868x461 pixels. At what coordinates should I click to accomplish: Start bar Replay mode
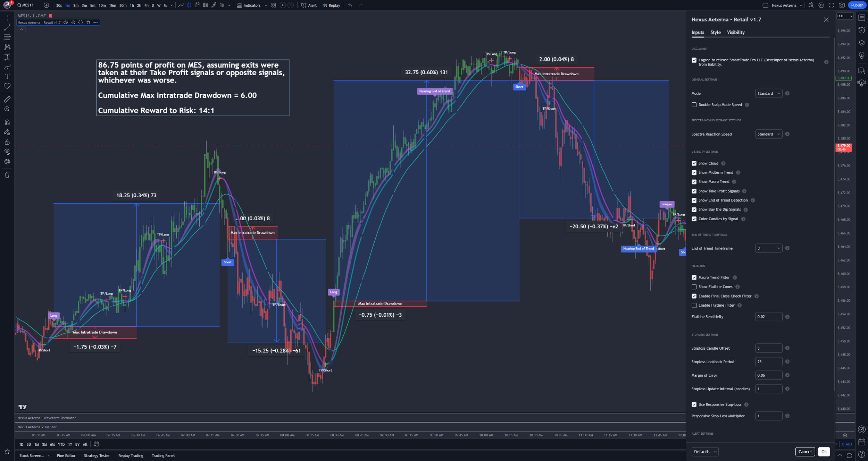point(331,5)
